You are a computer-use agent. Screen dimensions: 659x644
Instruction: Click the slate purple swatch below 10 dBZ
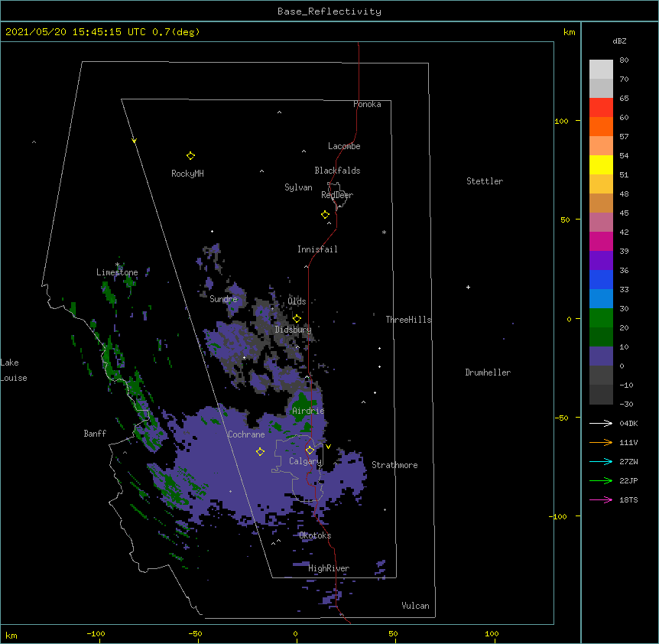[x=601, y=356]
